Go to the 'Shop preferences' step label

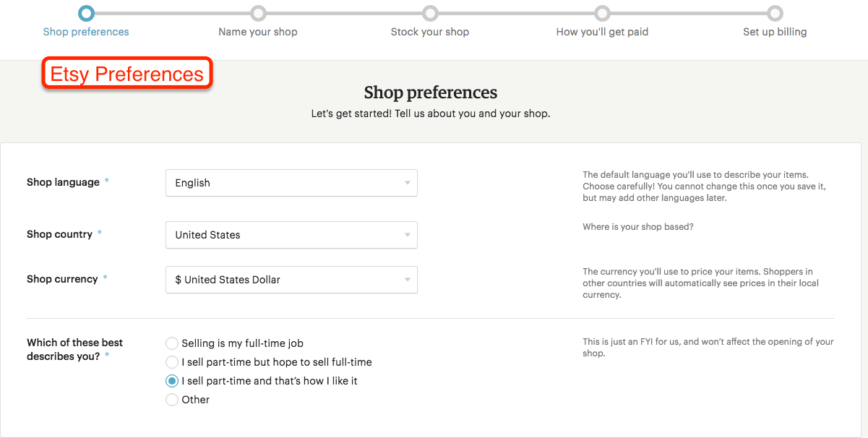pos(86,32)
